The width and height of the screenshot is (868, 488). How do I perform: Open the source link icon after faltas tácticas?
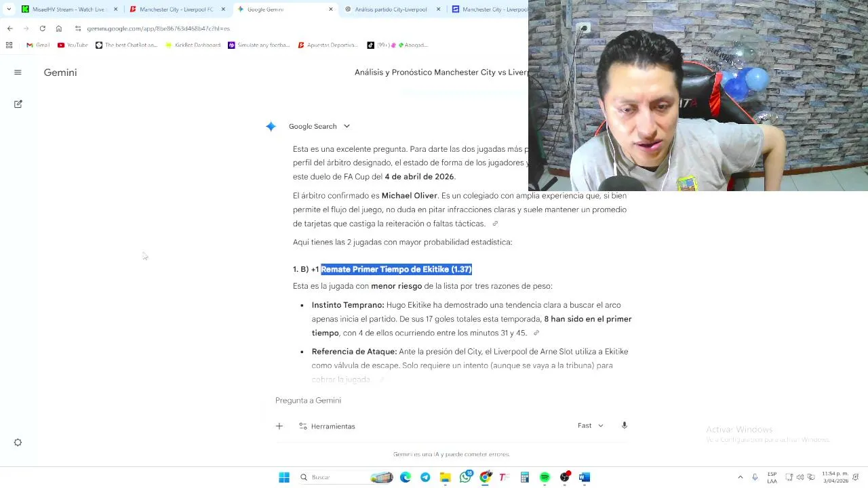495,224
